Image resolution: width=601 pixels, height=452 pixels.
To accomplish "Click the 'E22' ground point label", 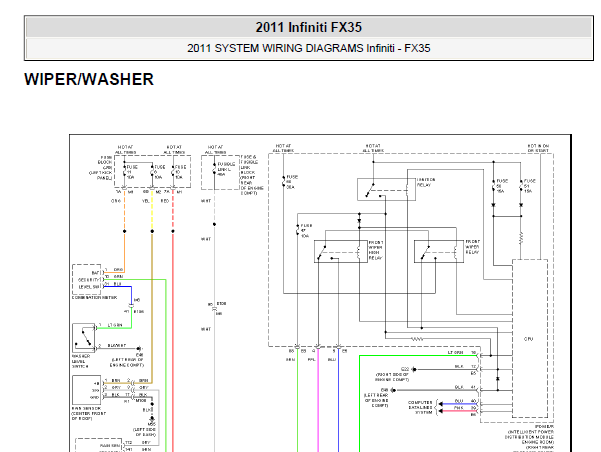I will coord(405,369).
